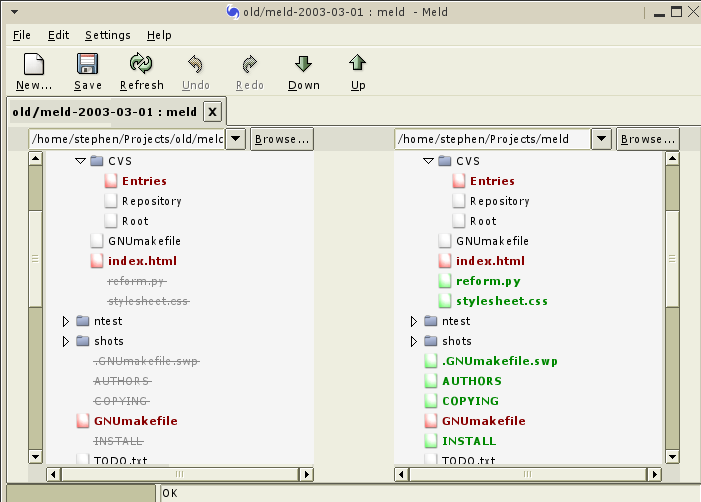
Task: Click red file icon beside bottom GNUmakefile in right pane
Action: coord(431,421)
